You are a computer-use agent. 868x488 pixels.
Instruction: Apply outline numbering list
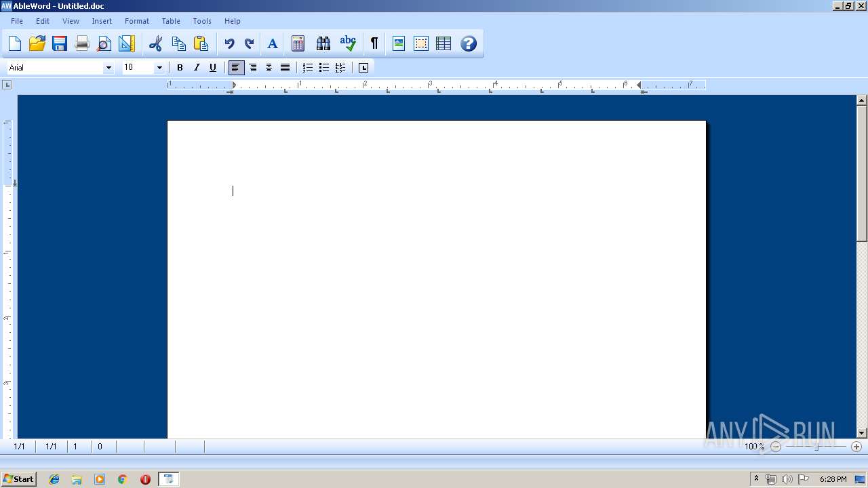tap(340, 68)
